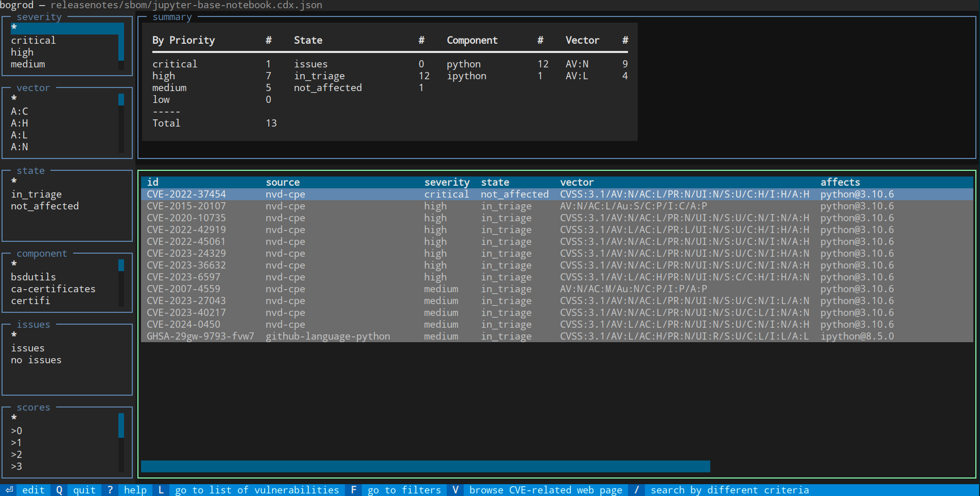Click the F key for filters
The image size is (980, 496).
coord(354,490)
